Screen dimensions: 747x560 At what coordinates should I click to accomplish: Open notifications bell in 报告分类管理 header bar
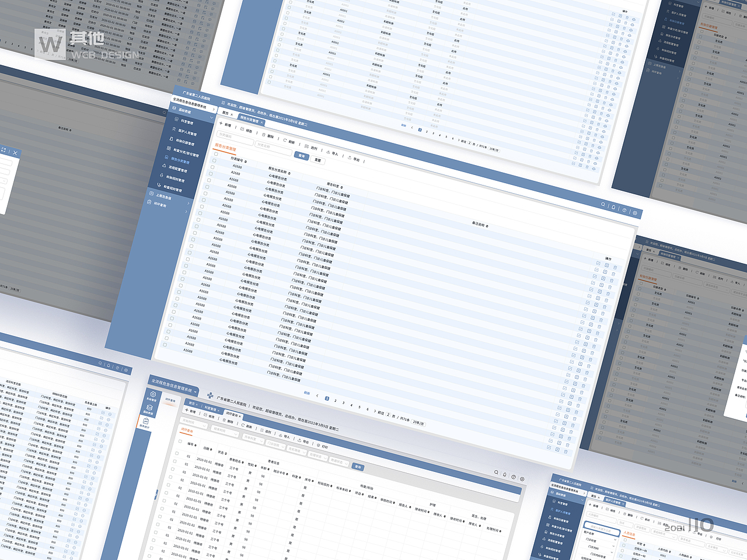coord(613,207)
